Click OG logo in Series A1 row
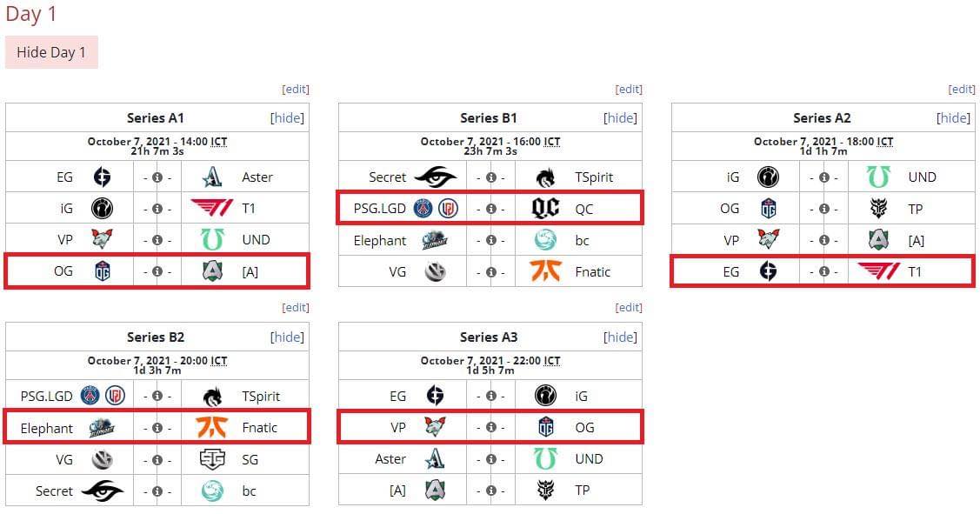 tap(102, 271)
